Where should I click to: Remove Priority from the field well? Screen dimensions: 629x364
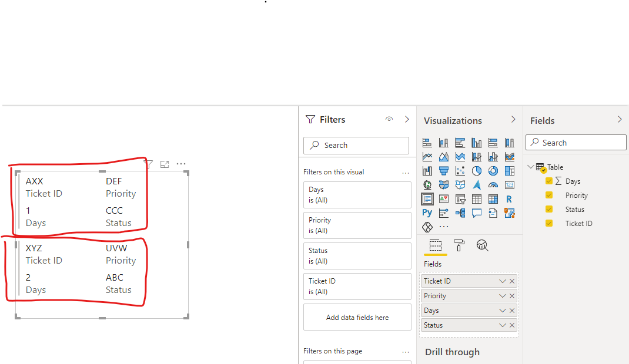[x=512, y=296]
